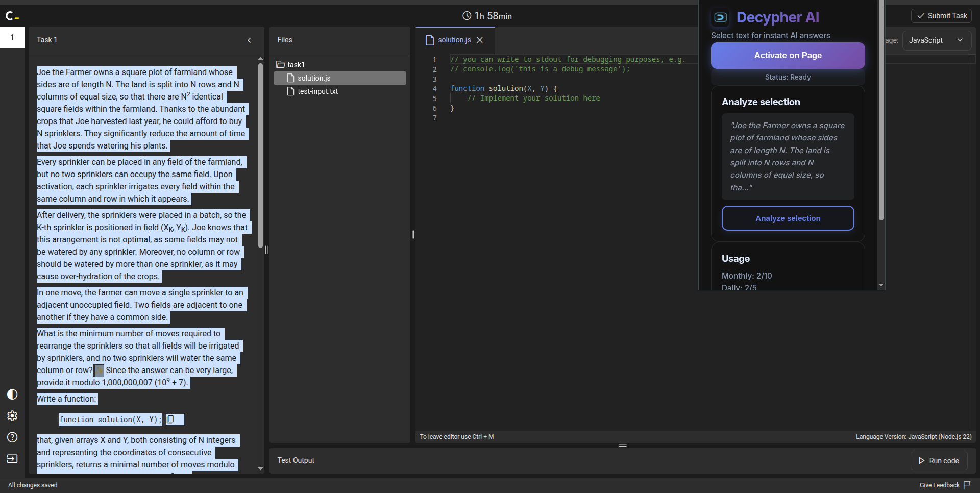The width and height of the screenshot is (980, 493).
Task: Click the task description scrollbar up arrow
Action: (x=260, y=59)
